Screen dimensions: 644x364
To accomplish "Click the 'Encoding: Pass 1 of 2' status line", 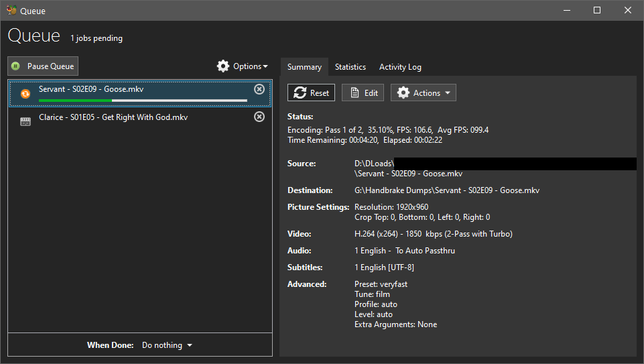I will click(388, 130).
